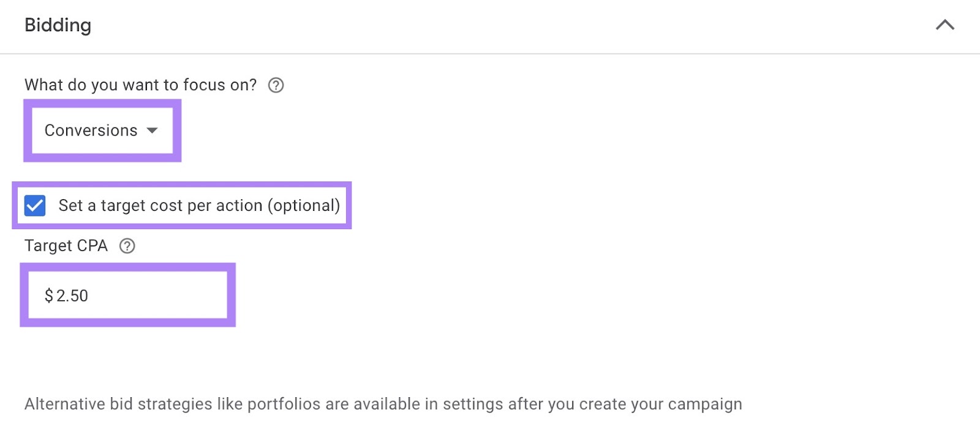980x429 pixels.
Task: Click the question mark icon next to Target CPA
Action: [127, 246]
